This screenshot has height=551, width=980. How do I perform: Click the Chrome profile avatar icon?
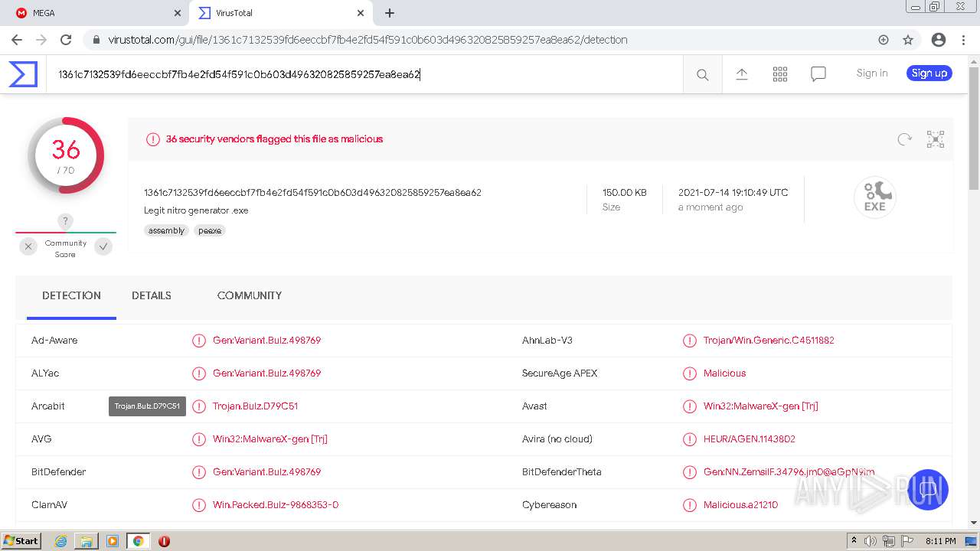[x=938, y=40]
